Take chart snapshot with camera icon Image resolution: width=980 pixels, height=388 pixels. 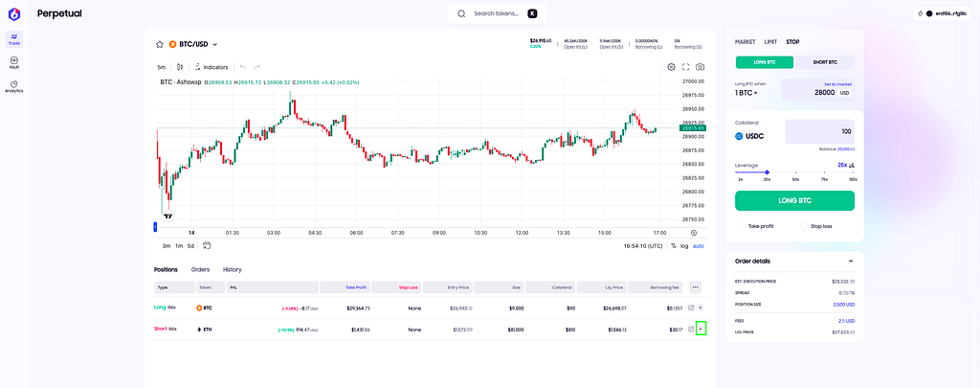tap(700, 67)
